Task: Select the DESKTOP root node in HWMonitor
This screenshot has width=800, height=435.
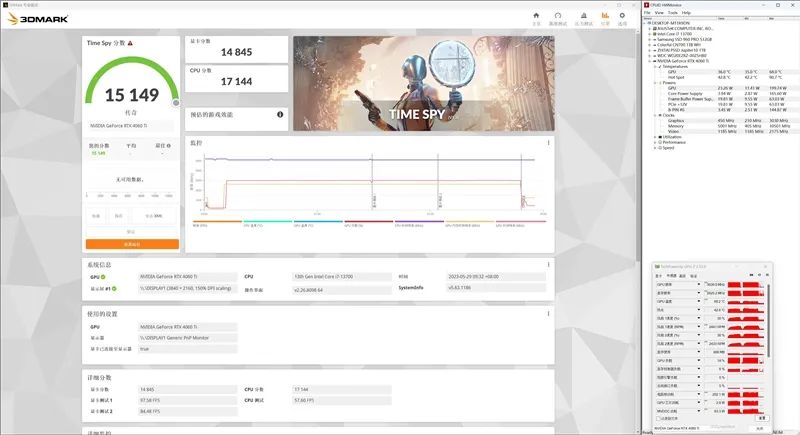Action: (x=670, y=23)
